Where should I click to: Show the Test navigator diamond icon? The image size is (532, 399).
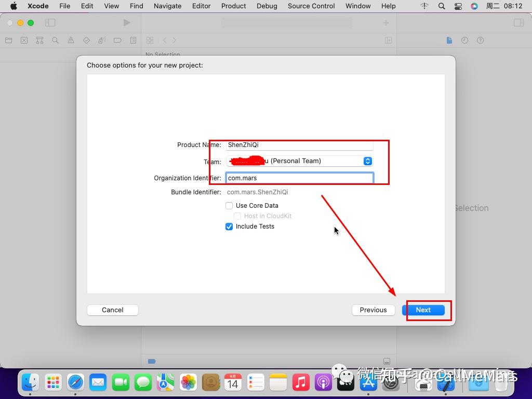[x=87, y=41]
